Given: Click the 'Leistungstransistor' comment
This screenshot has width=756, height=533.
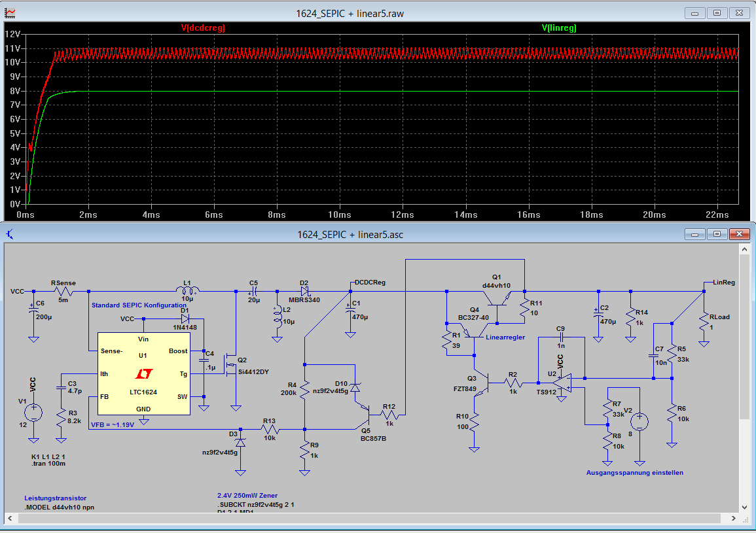Looking at the screenshot, I should pos(56,498).
